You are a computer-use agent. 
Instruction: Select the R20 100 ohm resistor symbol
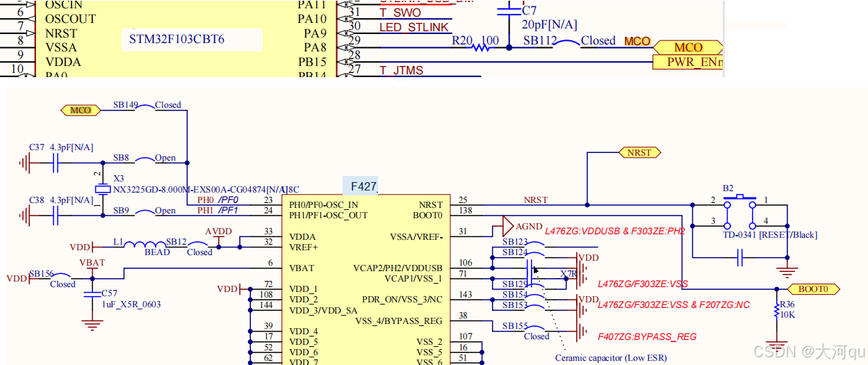[x=481, y=47]
